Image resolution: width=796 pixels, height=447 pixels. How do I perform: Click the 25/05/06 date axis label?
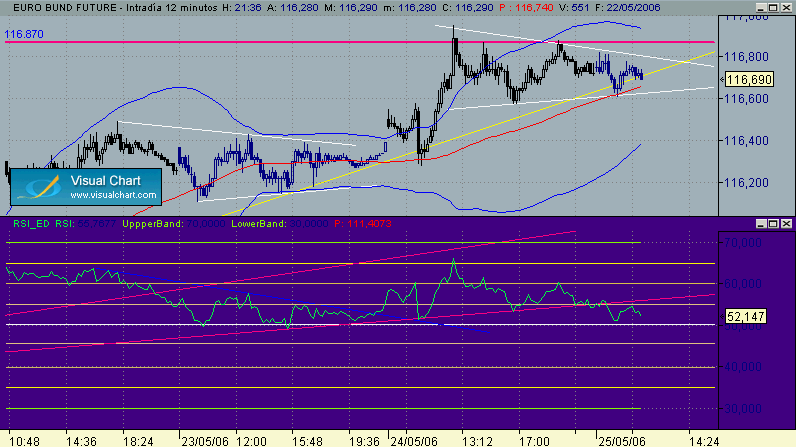point(621,441)
